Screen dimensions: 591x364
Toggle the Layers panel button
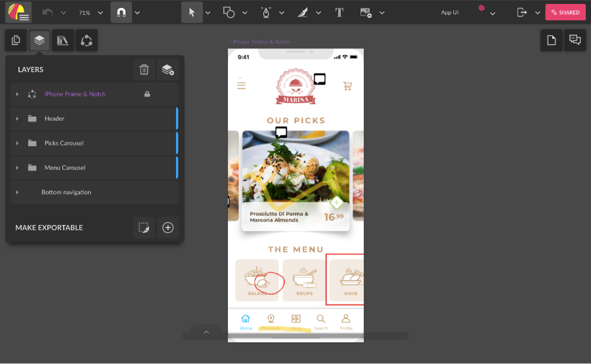(x=39, y=41)
